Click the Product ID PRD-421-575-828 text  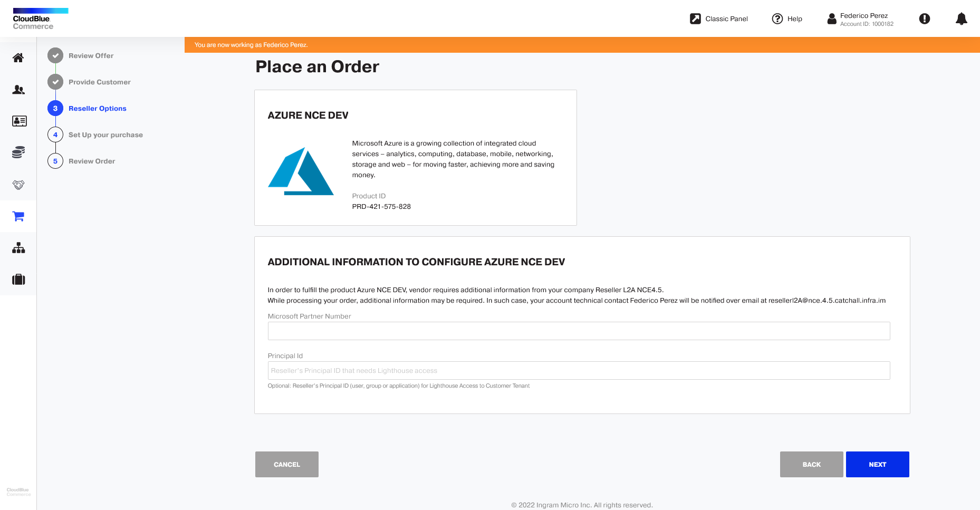[381, 207]
